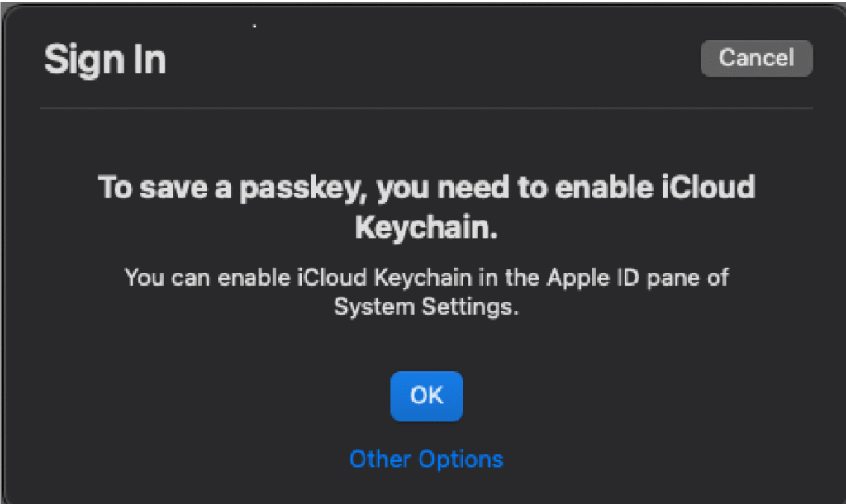
Task: Select the System Settings instruction text
Action: [x=425, y=292]
